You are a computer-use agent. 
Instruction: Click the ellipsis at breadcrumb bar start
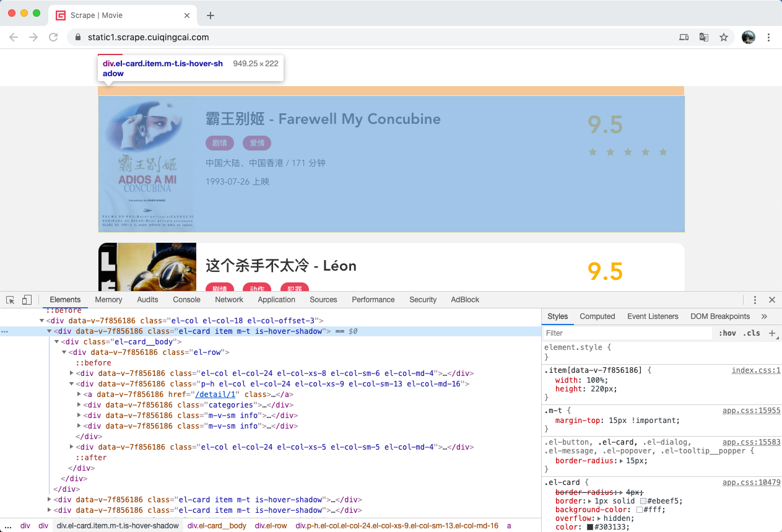(x=7, y=526)
